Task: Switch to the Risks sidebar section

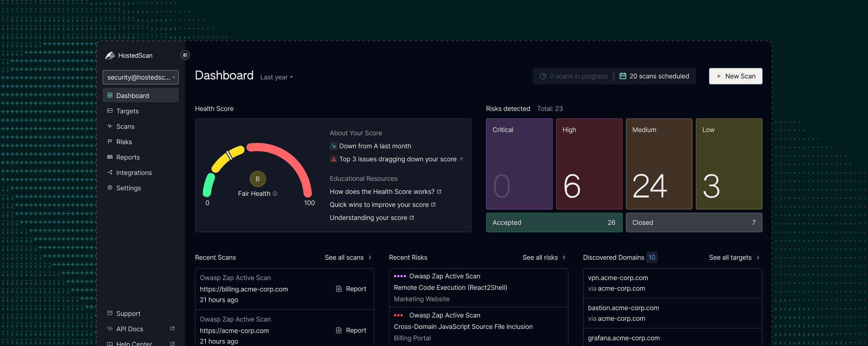Action: pyautogui.click(x=124, y=142)
